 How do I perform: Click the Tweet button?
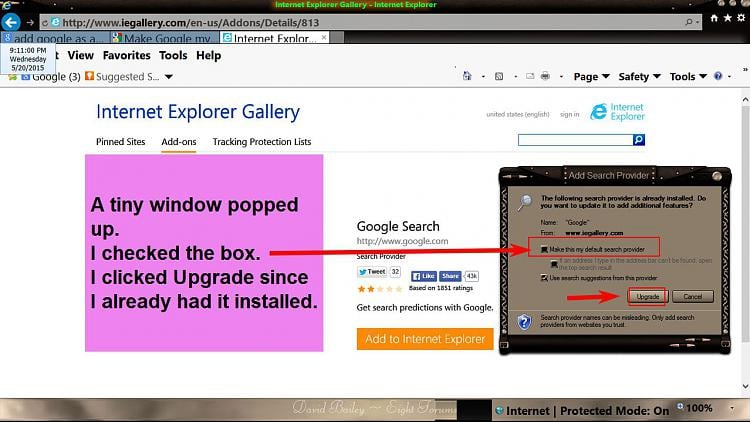372,272
